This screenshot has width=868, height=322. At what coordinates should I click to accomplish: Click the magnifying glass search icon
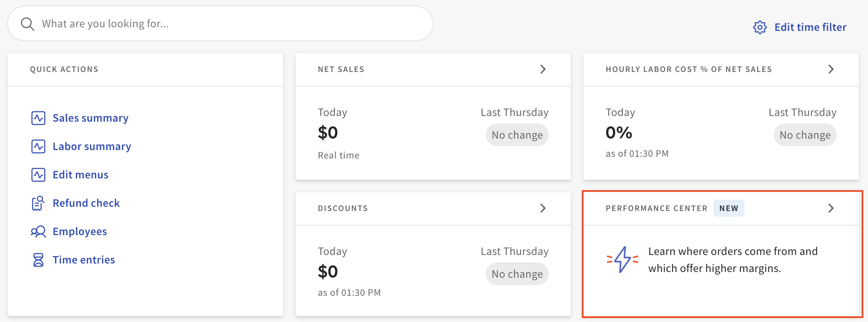pos(28,23)
